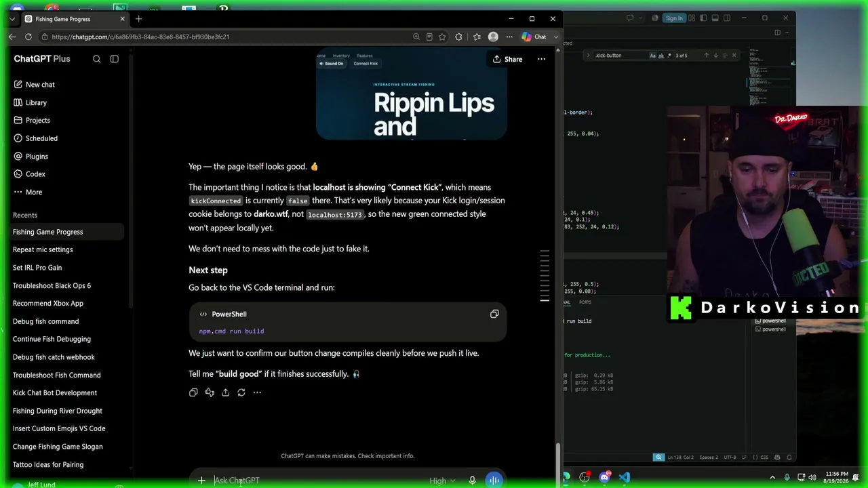
Task: Click the share icon under the response
Action: (225, 392)
